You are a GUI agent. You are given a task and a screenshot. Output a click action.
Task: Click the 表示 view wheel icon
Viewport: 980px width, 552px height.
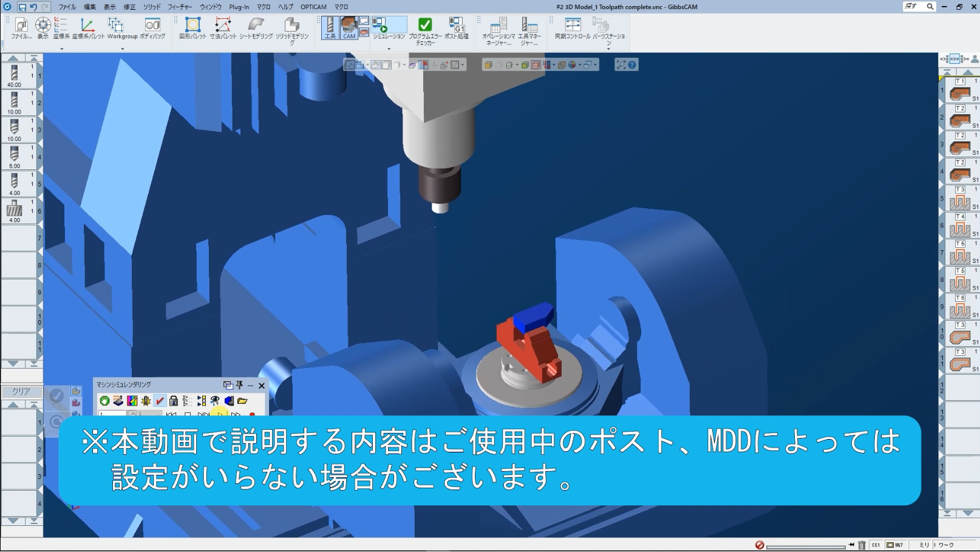point(43,28)
